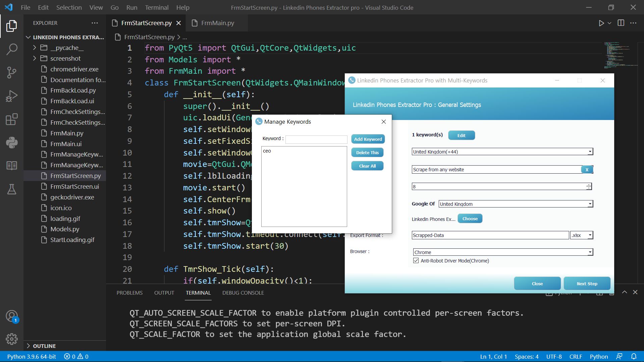Switch to the PROBLEMS panel tab
This screenshot has width=644, height=362.
(x=129, y=293)
